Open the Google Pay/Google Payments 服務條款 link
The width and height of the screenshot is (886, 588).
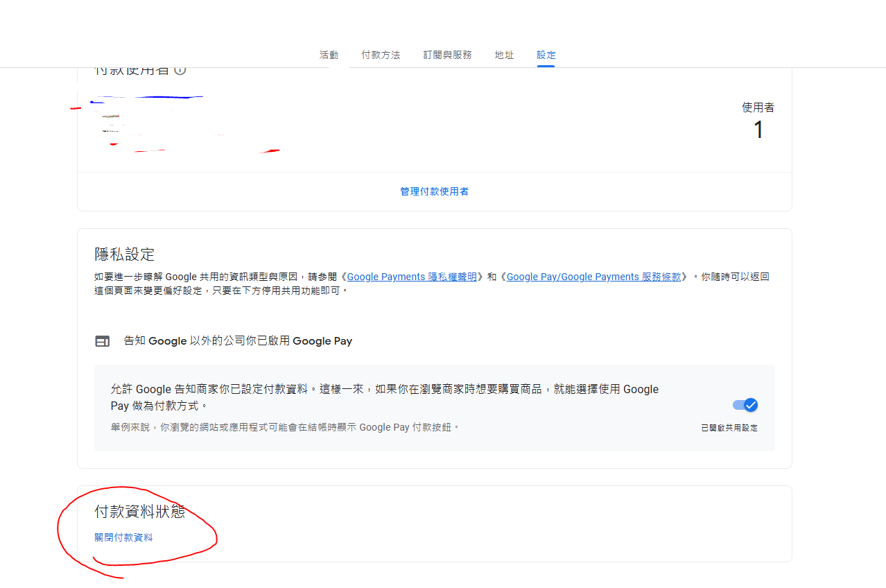[593, 277]
